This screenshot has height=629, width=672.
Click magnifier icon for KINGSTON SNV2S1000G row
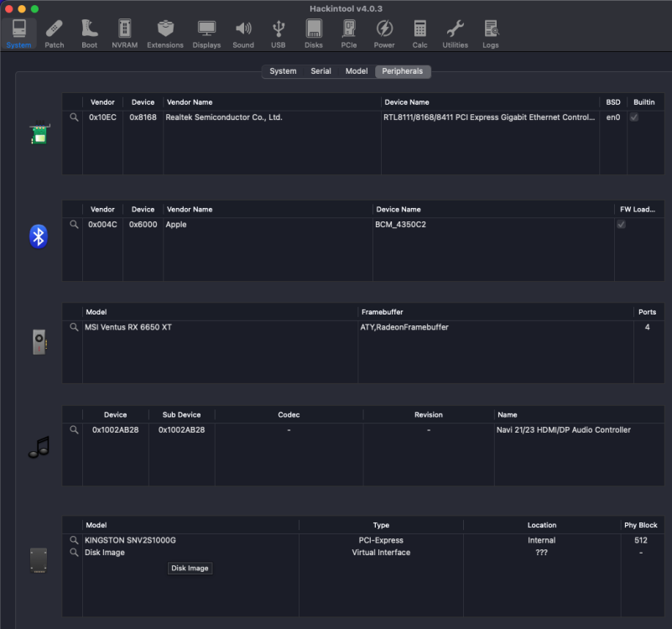(x=74, y=540)
